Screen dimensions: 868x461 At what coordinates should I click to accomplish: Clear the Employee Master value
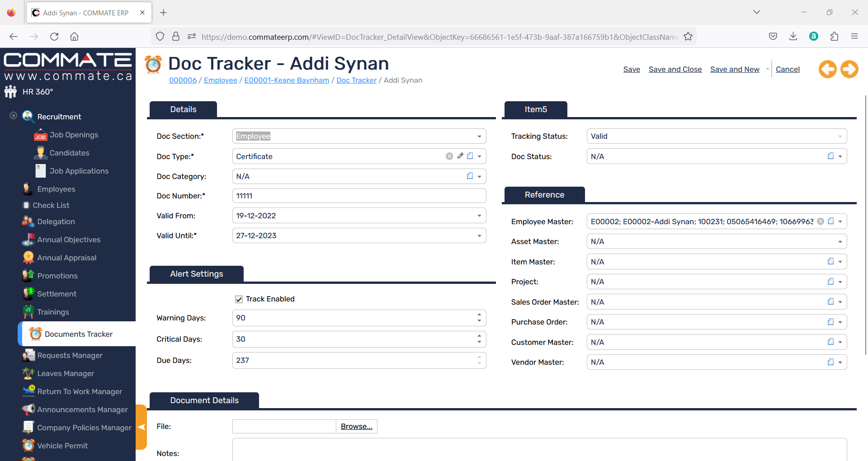tap(821, 221)
